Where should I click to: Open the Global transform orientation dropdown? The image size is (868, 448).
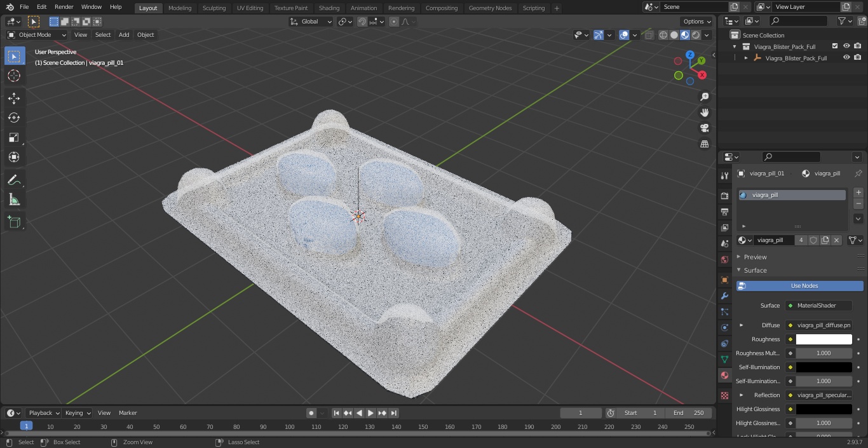(x=311, y=22)
